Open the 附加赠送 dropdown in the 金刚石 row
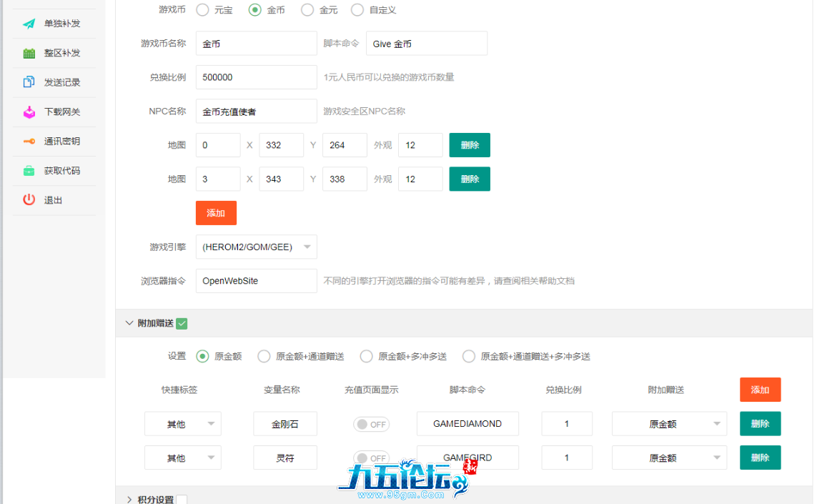The height and width of the screenshot is (504, 817). pyautogui.click(x=668, y=424)
